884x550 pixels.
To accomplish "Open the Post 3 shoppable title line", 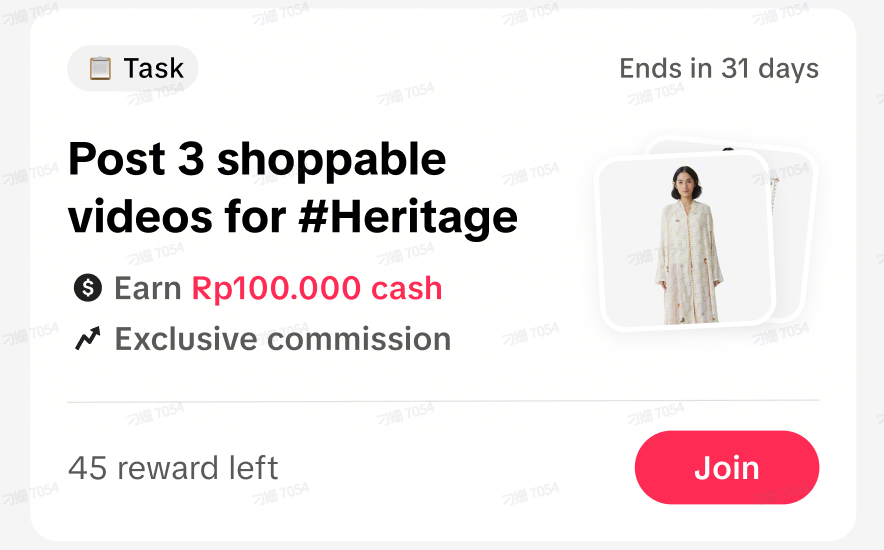I will coord(257,160).
